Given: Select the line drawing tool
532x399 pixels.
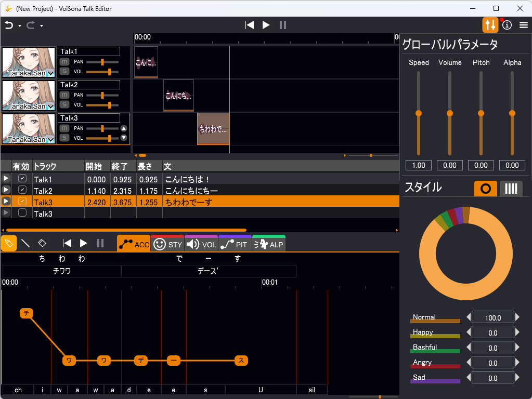Looking at the screenshot, I should point(25,243).
